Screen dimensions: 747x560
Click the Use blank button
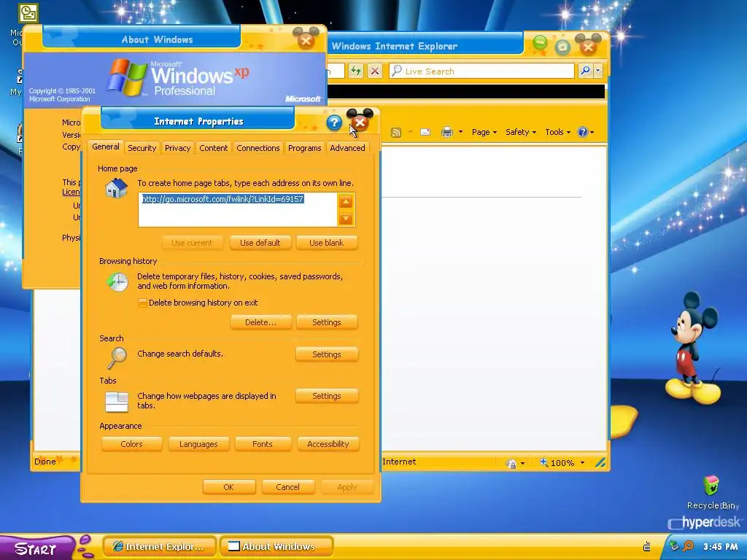(326, 243)
